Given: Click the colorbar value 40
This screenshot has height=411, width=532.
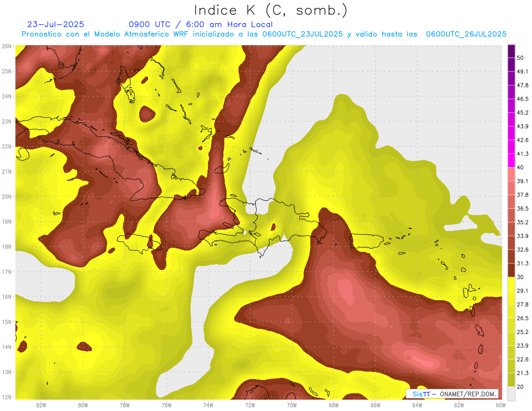Looking at the screenshot, I should 520,167.
